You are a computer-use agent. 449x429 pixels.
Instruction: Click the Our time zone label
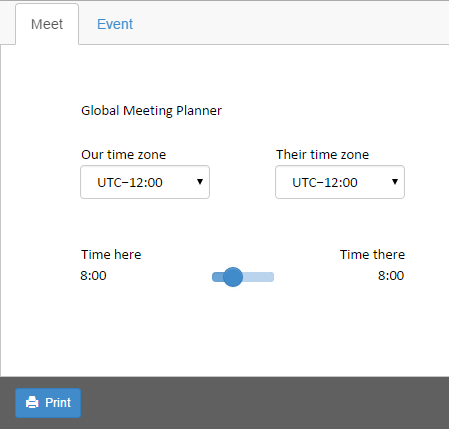tap(123, 154)
